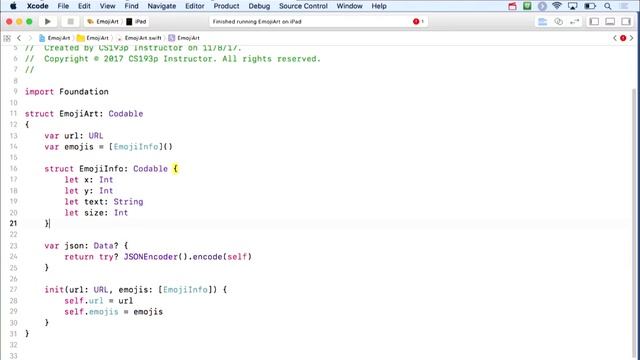The image size is (640, 360).
Task: Click 'init' keyword on line 27
Action: point(54,290)
